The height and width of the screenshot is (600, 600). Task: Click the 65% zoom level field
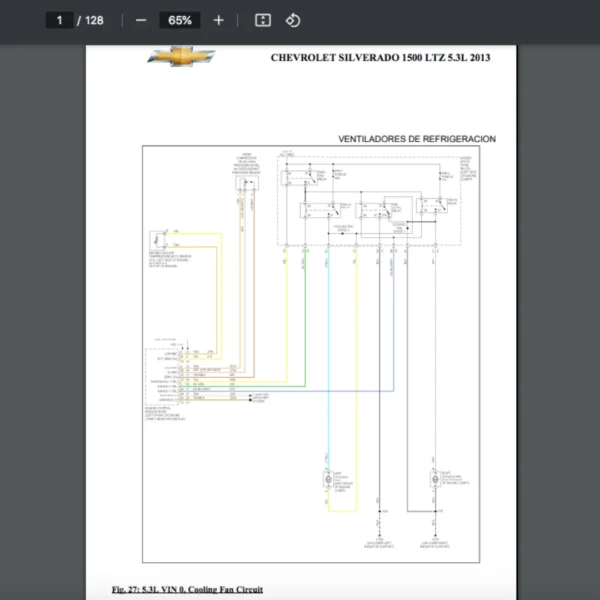click(x=180, y=20)
